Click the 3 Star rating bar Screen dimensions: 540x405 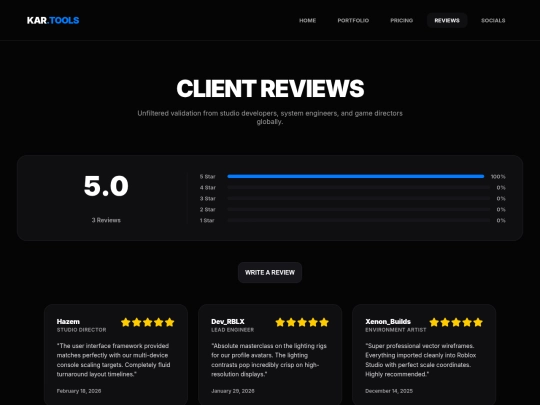(359, 198)
